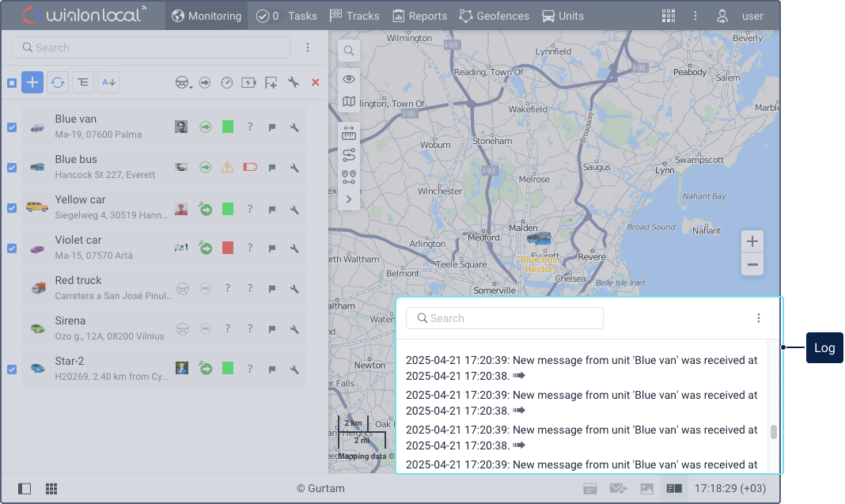Click the green status square for Star-2
Screen dimensions: 845x504
pos(228,368)
